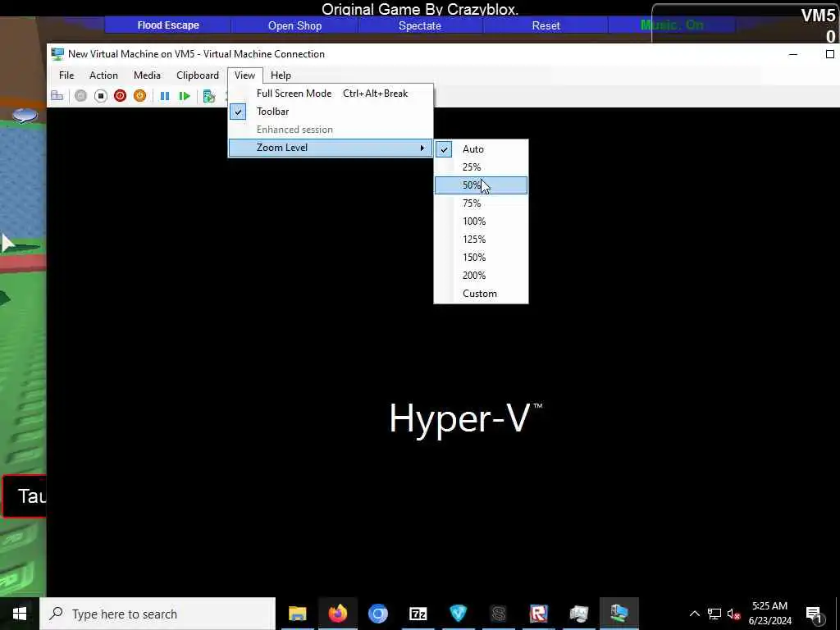
Task: Open the dark S taskbar app
Action: click(x=498, y=614)
